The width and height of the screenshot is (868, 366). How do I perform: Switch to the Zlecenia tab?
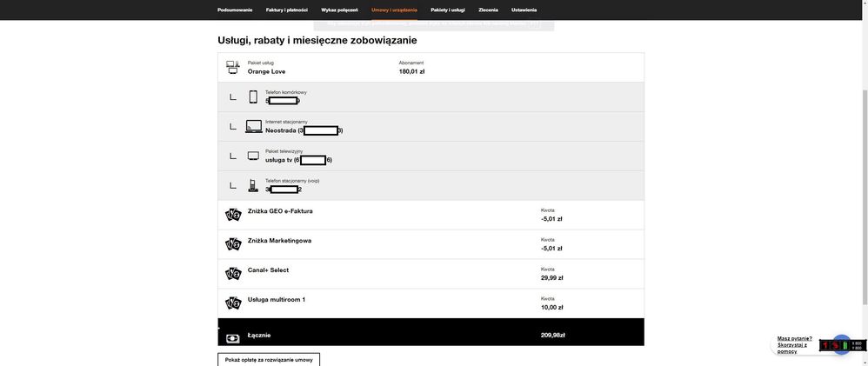coord(488,10)
